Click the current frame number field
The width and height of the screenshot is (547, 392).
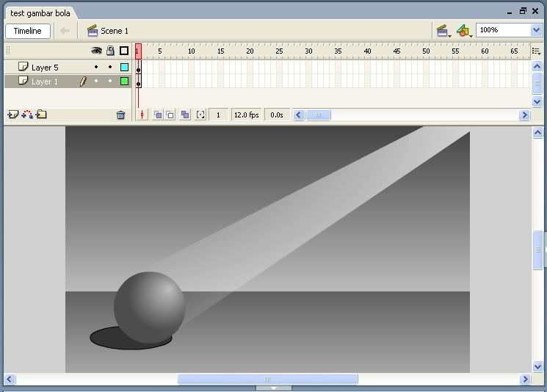(x=218, y=115)
